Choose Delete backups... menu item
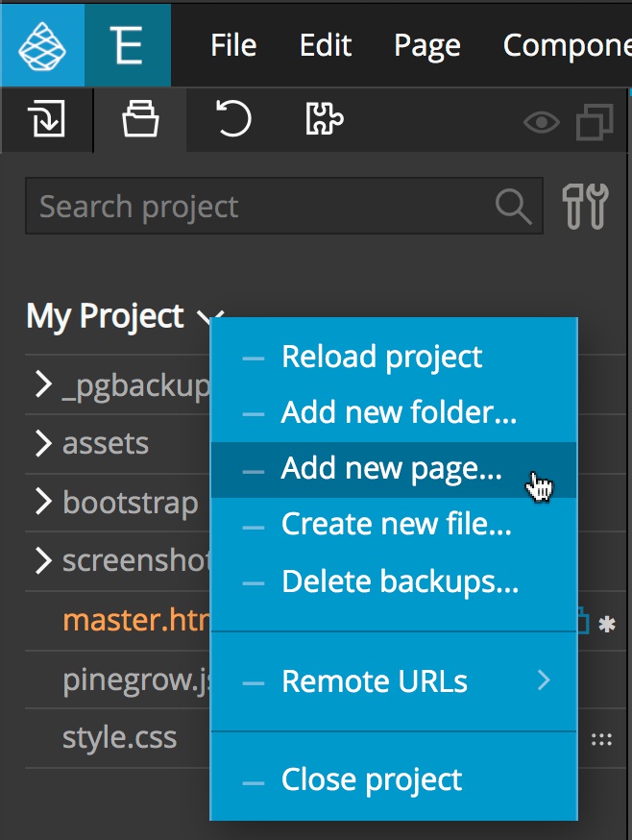The width and height of the screenshot is (632, 840). [394, 582]
